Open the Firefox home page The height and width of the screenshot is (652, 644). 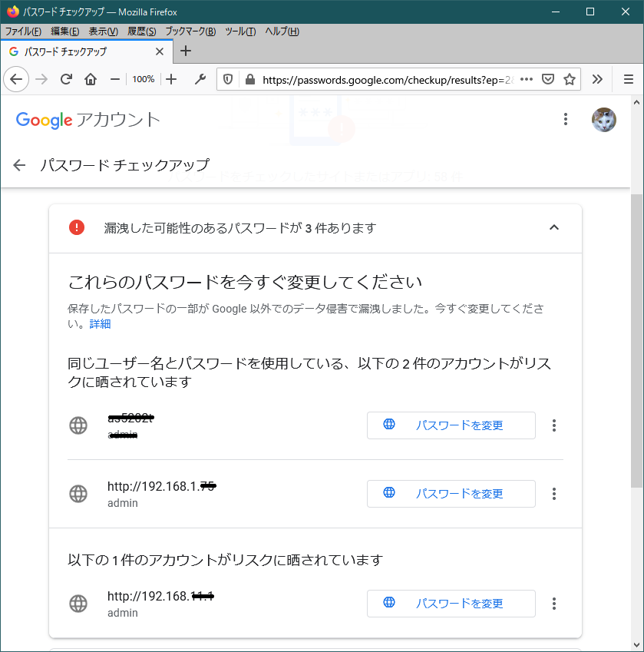click(91, 79)
